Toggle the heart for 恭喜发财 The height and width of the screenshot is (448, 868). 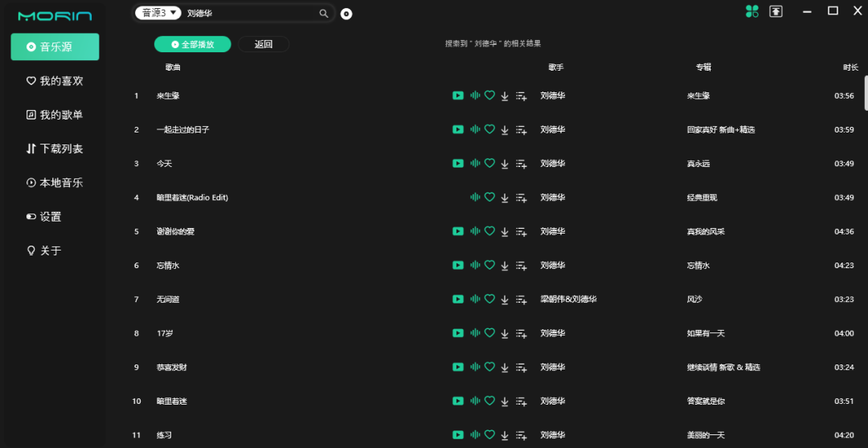[489, 367]
